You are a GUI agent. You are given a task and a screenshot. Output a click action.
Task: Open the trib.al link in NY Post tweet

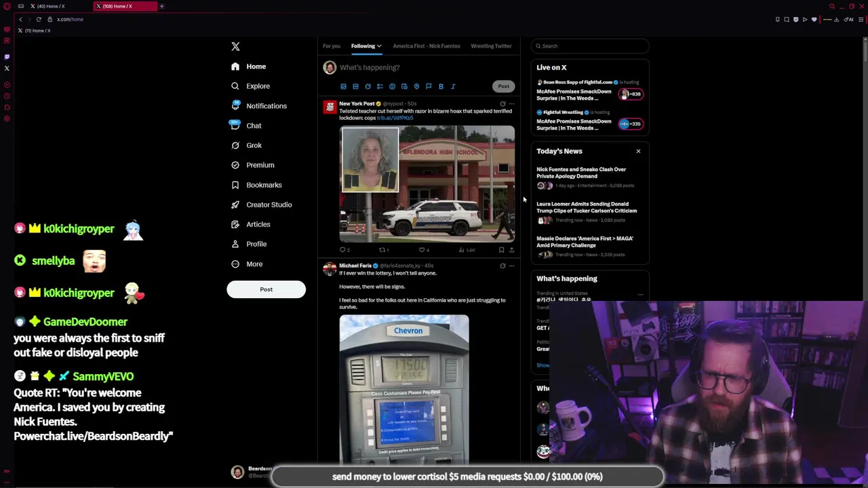395,118
